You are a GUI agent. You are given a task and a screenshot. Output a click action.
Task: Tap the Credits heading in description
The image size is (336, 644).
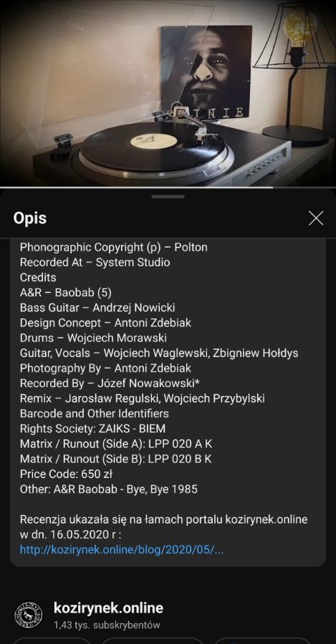[x=38, y=277]
